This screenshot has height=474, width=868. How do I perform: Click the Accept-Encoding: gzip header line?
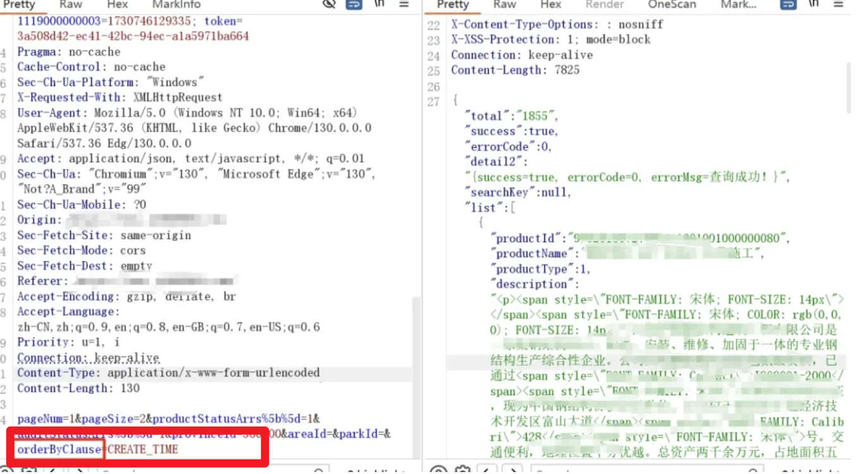pos(126,296)
